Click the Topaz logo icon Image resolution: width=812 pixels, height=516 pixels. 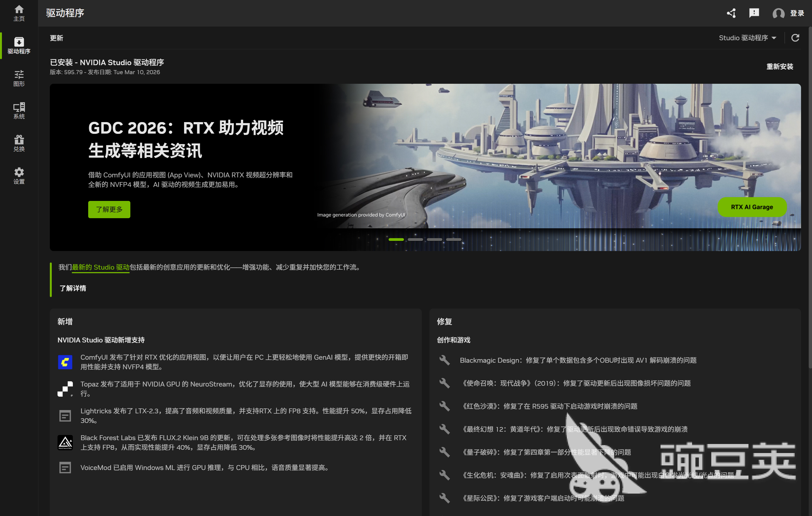65,389
